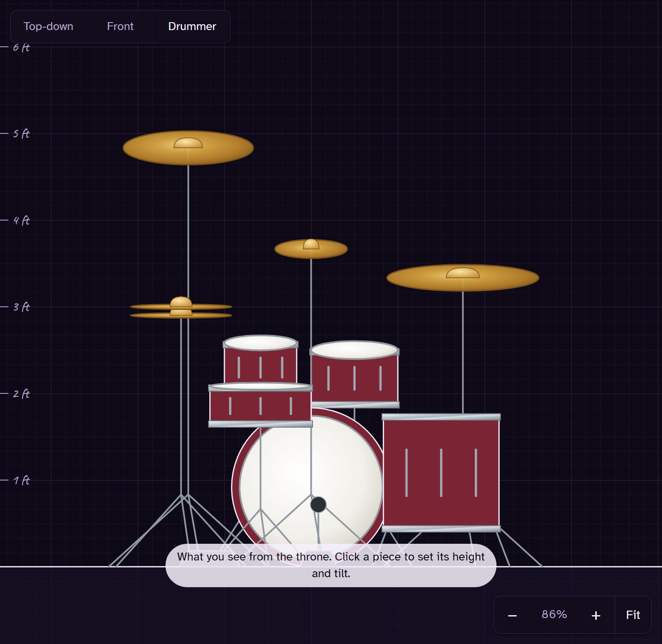Select the small splash cymbal in the center
Viewport: 662px width, 644px height.
[311, 248]
